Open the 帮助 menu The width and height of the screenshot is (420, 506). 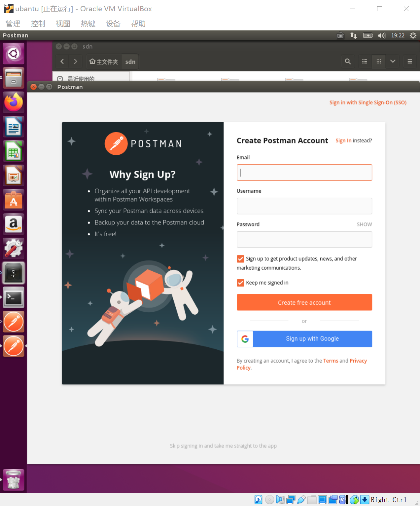[x=138, y=24]
